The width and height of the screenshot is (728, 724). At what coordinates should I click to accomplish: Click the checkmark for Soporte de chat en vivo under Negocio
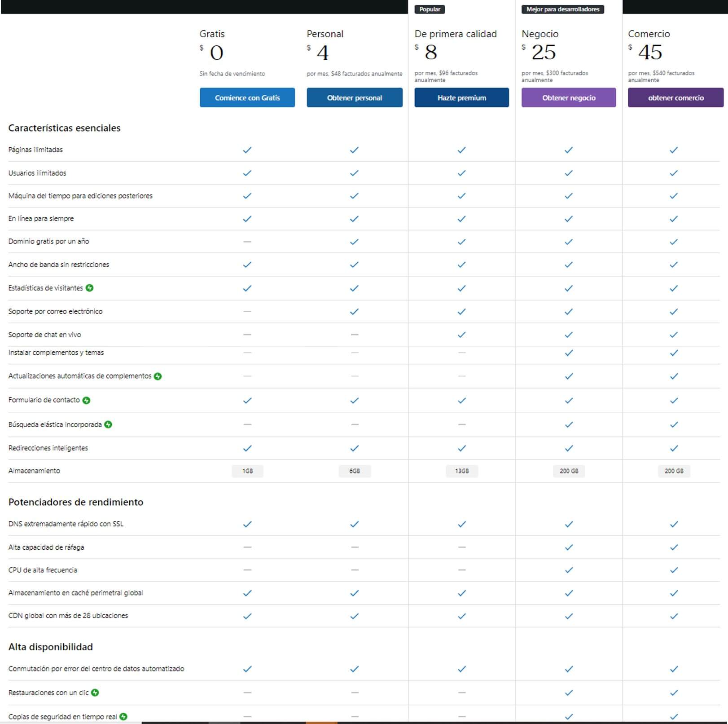(x=569, y=334)
